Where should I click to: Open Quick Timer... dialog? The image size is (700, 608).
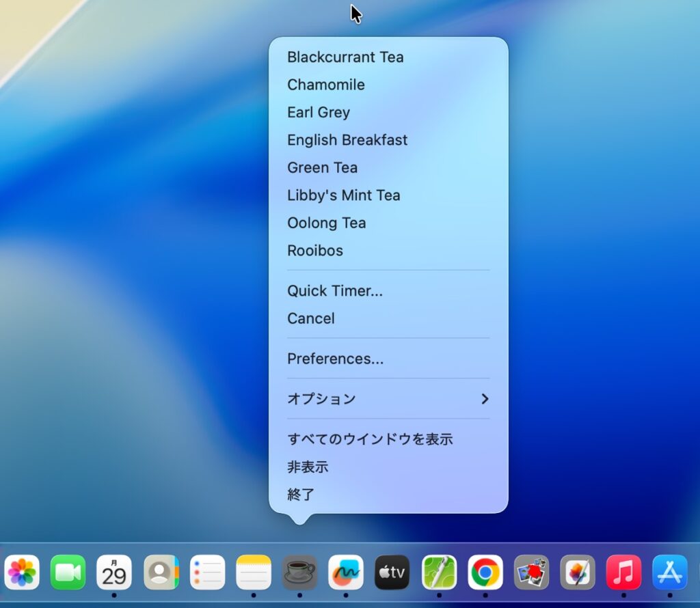coord(335,291)
